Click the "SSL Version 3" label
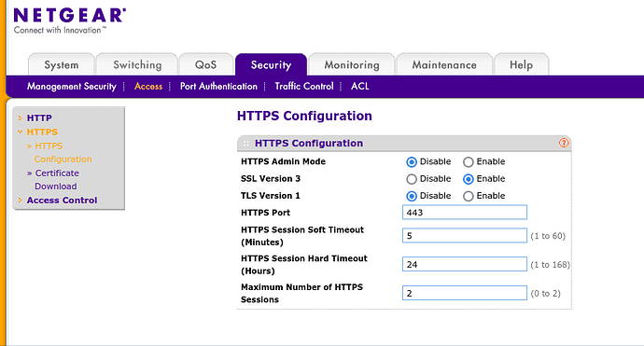This screenshot has width=644, height=346. pos(271,178)
